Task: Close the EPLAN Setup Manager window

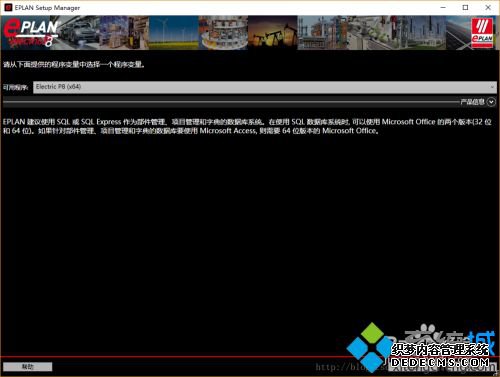Action: (488, 7)
